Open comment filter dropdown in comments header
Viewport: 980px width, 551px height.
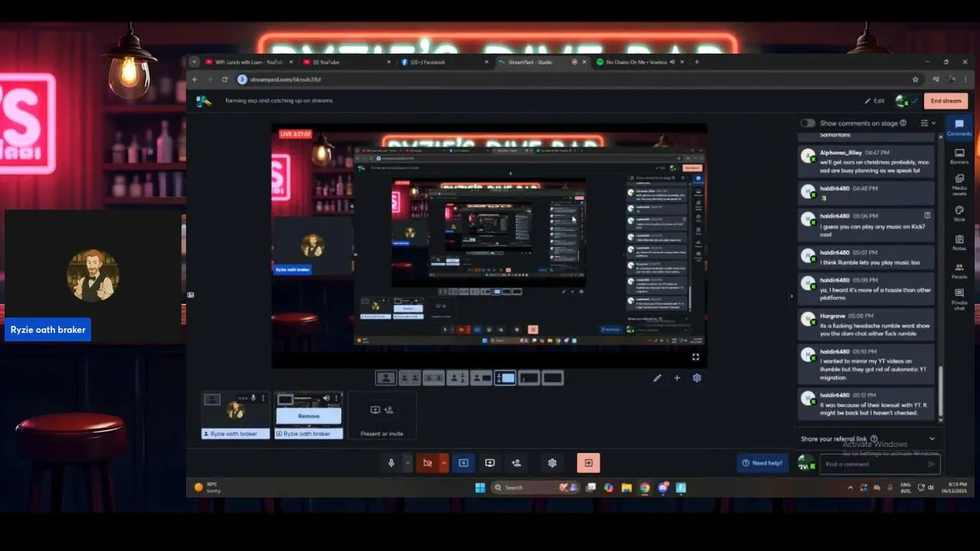click(927, 122)
